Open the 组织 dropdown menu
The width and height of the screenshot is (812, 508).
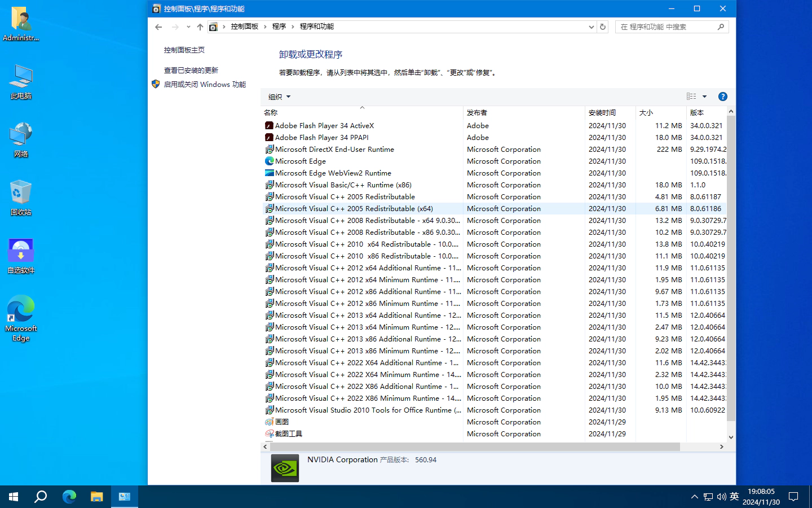coord(280,97)
